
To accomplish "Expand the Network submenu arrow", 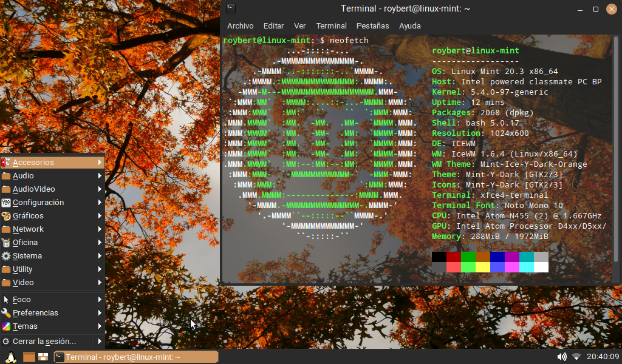I will click(x=100, y=229).
